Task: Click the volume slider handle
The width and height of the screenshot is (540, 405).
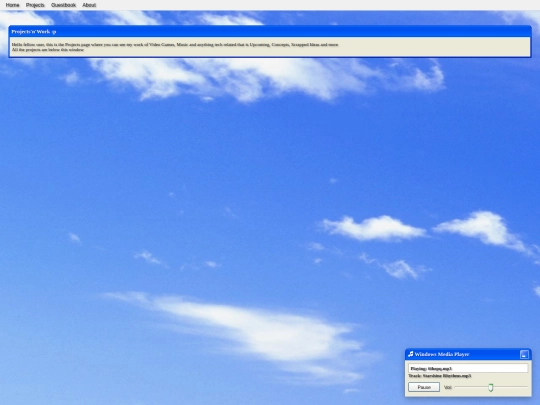Action: coord(491,387)
